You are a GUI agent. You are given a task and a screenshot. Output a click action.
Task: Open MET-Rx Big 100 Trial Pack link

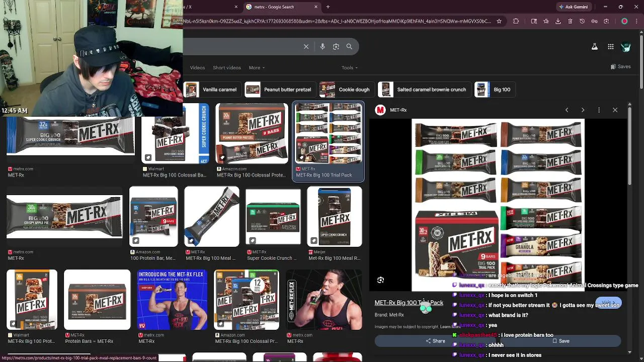coord(409,303)
